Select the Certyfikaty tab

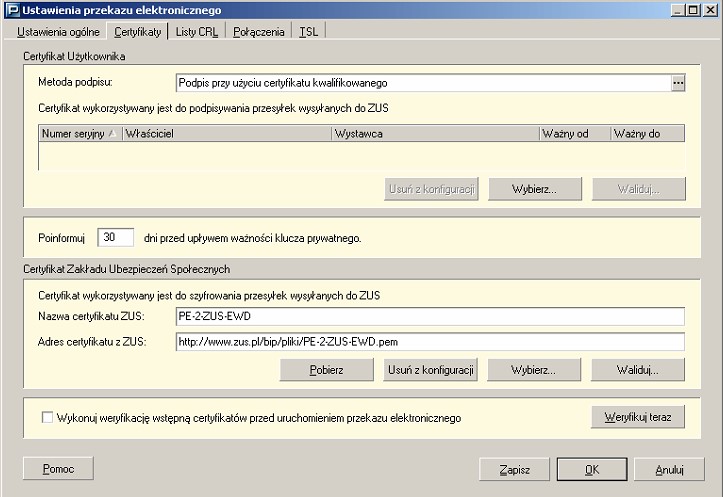click(x=137, y=31)
